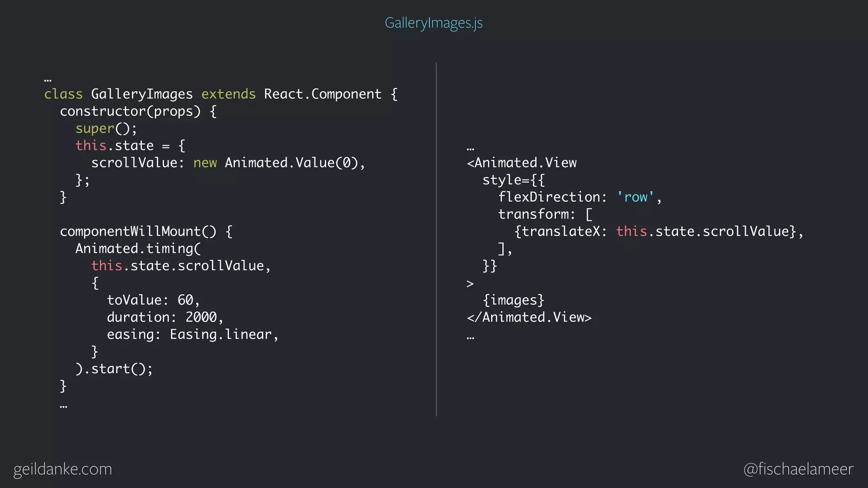Click 'this.state.scrollValue,' inside Animated.timing

(x=181, y=266)
